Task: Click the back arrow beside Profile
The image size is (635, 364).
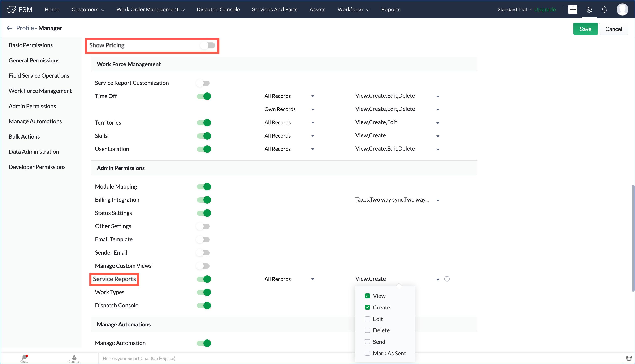Action: pos(9,28)
